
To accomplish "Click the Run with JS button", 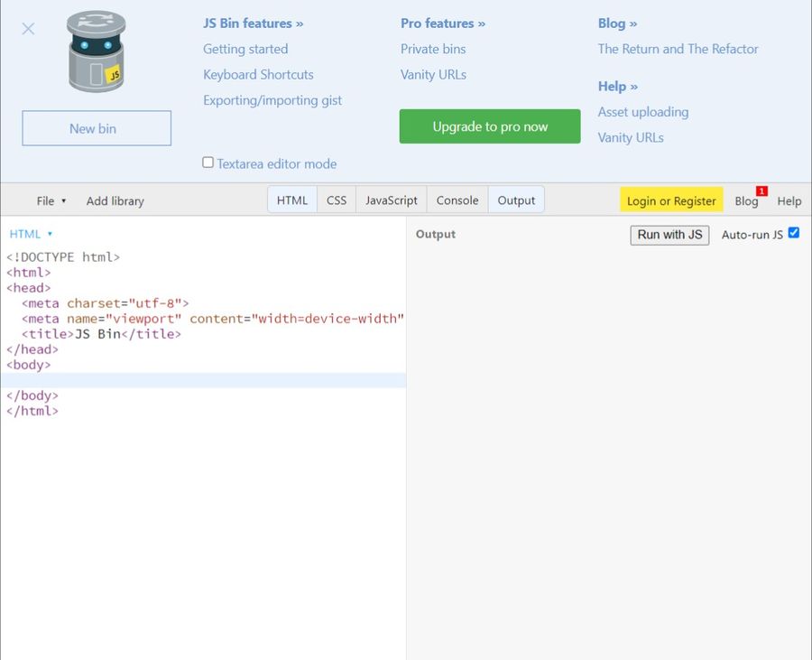I will click(669, 235).
